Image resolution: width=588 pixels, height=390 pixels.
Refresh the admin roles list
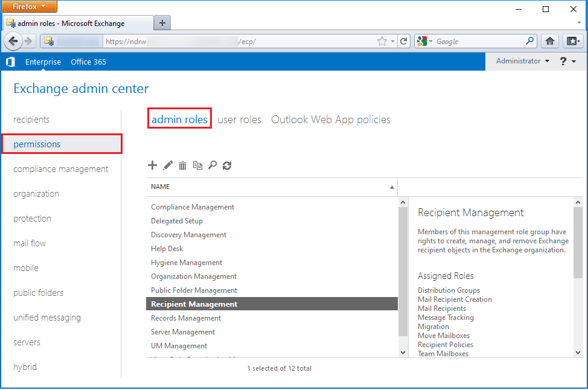click(227, 165)
